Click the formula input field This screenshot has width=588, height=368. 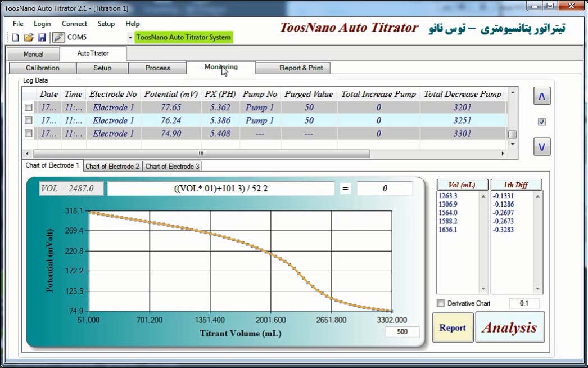pyautogui.click(x=220, y=189)
